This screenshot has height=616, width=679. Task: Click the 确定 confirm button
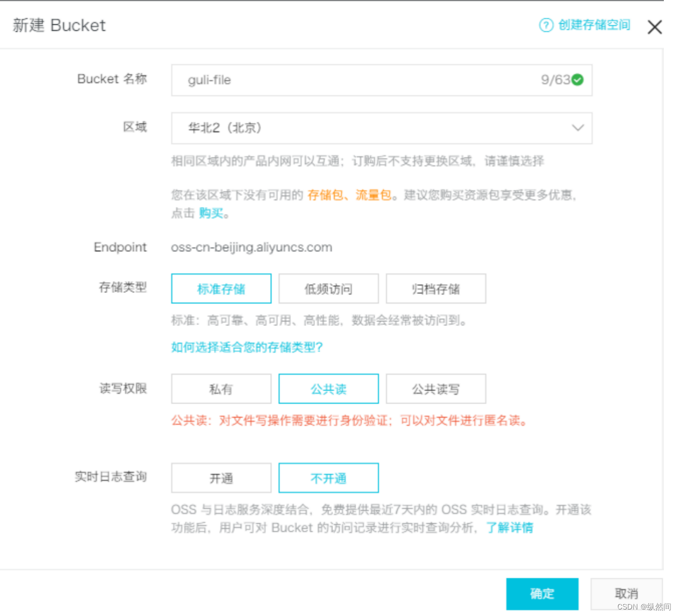click(x=542, y=594)
